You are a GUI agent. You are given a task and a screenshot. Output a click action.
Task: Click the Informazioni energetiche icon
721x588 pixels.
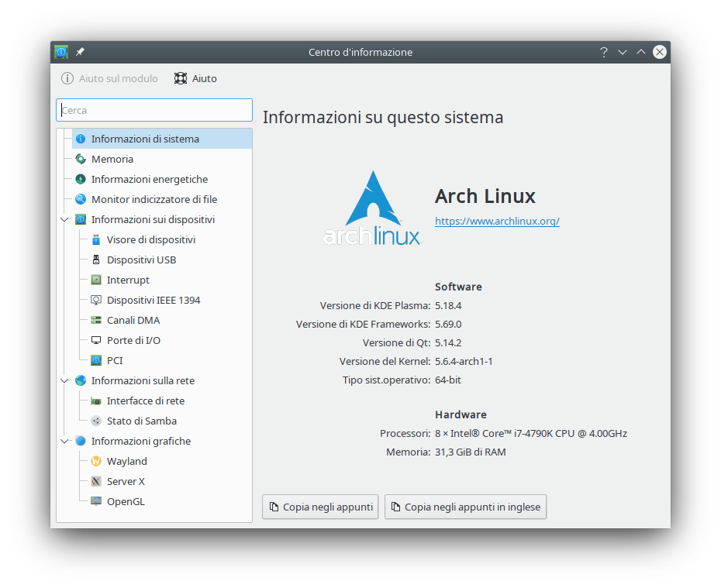[81, 179]
